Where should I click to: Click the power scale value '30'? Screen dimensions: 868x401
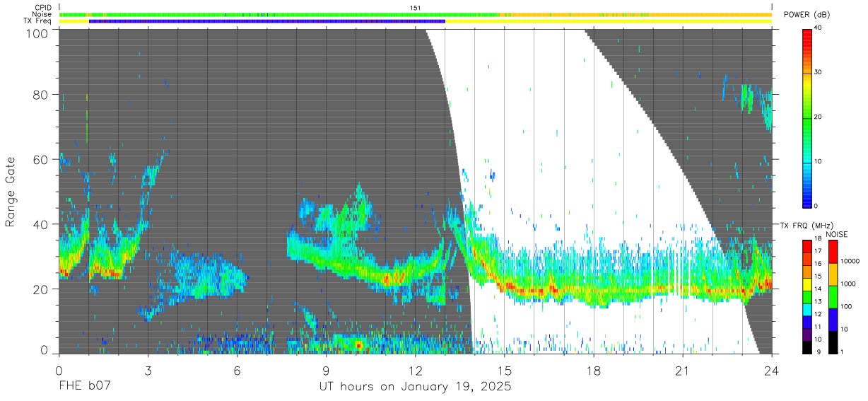point(818,72)
